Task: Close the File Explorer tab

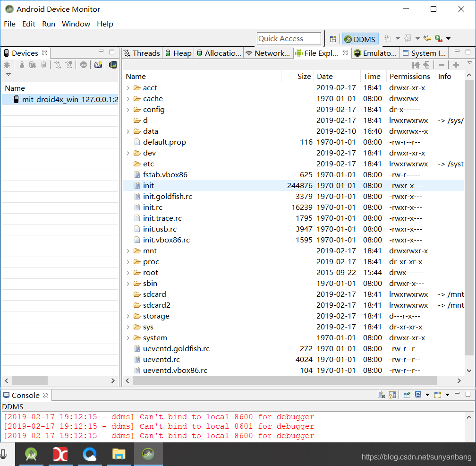Action: click(x=346, y=53)
